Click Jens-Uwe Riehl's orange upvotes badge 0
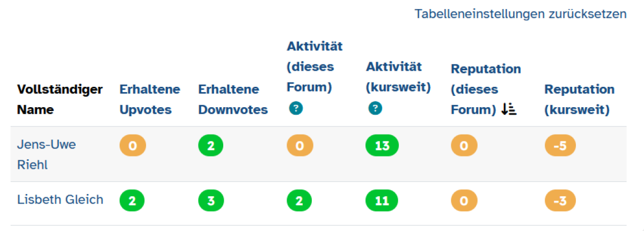This screenshot has width=644, height=231. 132,146
